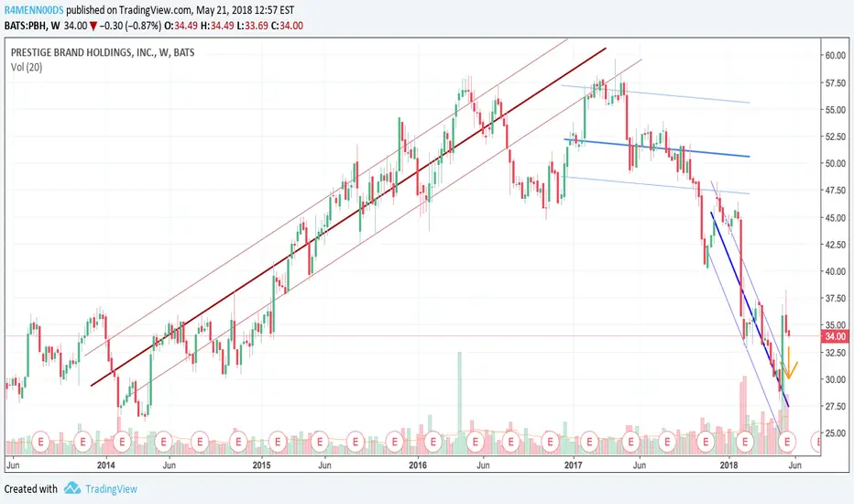Click the 2017 label on the time axis

pyautogui.click(x=573, y=466)
